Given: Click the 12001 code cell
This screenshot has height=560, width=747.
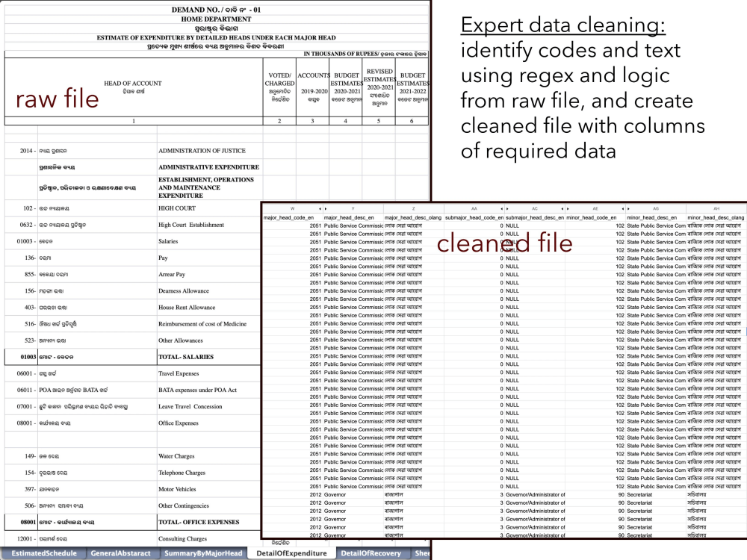Looking at the screenshot, I should [x=22, y=539].
